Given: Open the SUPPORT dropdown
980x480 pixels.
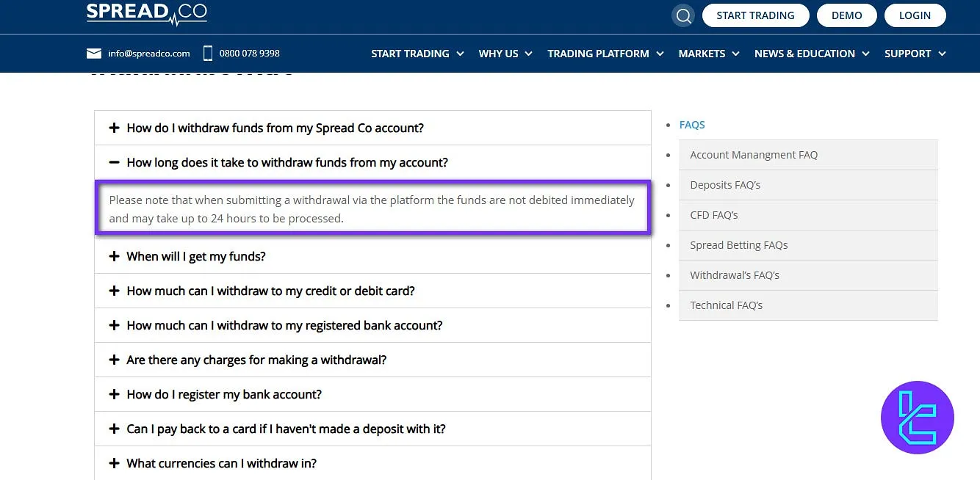Looking at the screenshot, I should 915,53.
